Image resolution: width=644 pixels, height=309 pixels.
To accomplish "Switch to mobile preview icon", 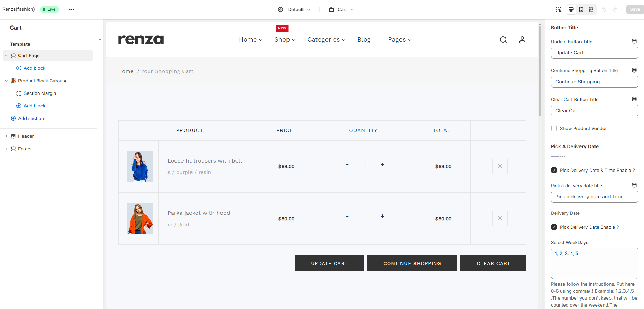I will point(581,9).
